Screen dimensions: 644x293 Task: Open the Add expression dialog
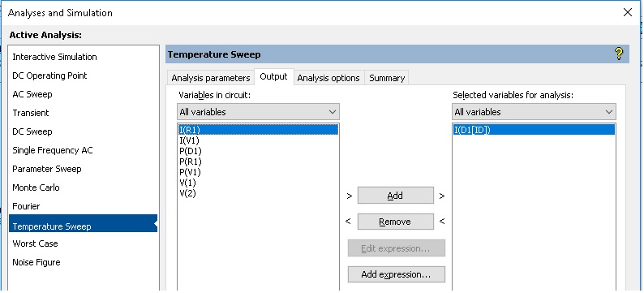click(x=396, y=274)
